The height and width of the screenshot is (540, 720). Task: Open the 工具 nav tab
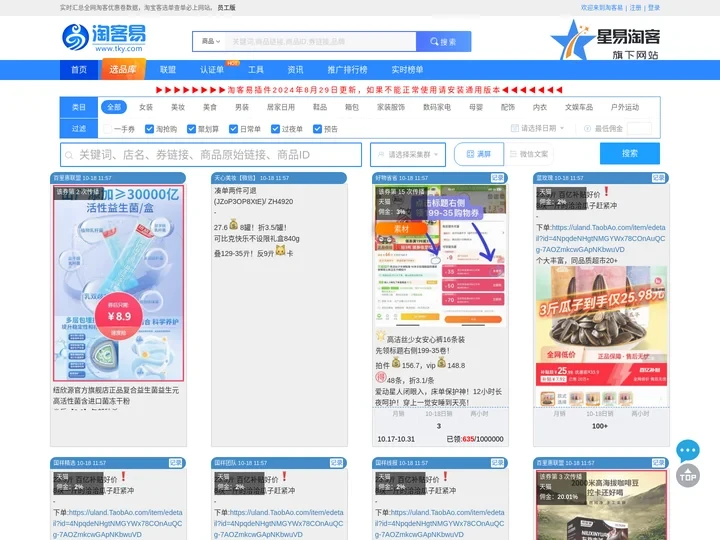pos(256,70)
